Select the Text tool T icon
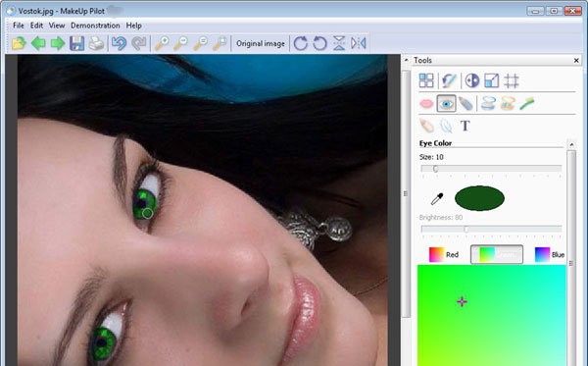Image resolution: width=588 pixels, height=366 pixels. (x=465, y=126)
